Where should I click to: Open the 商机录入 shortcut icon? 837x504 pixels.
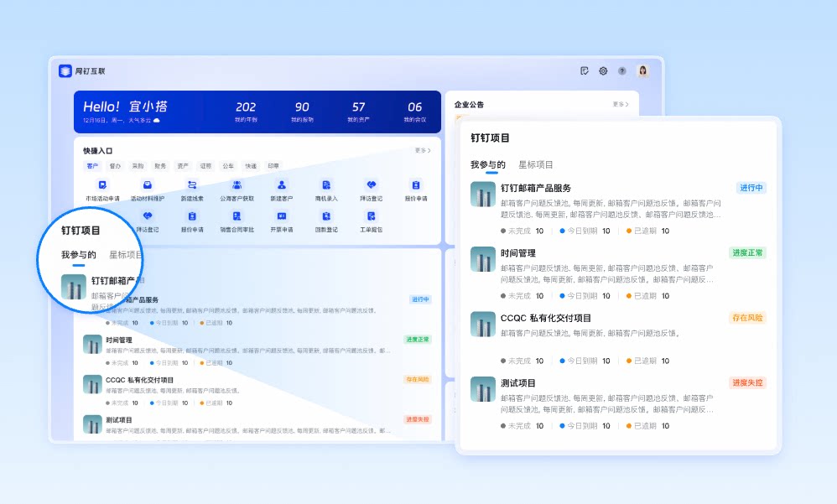tap(326, 185)
